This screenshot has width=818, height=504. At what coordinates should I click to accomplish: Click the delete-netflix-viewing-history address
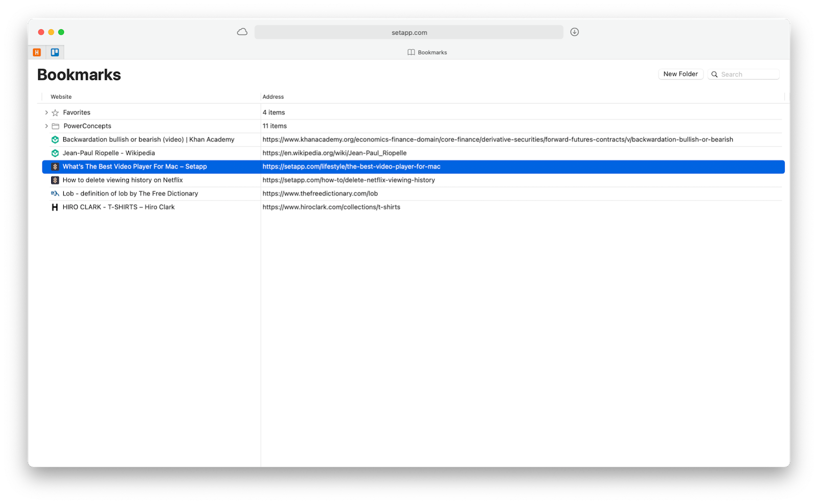click(349, 180)
